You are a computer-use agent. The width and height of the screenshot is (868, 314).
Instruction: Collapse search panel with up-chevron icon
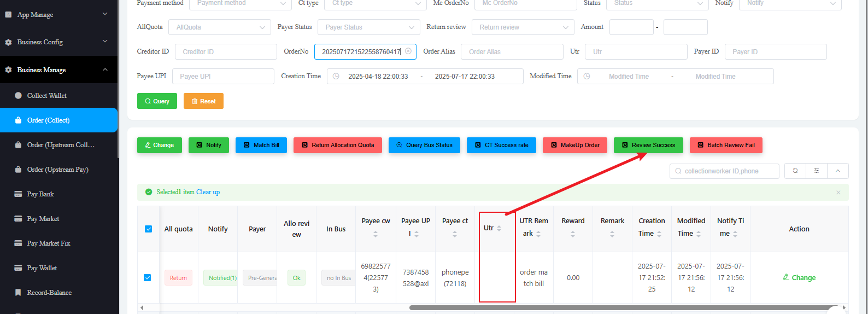pos(838,171)
